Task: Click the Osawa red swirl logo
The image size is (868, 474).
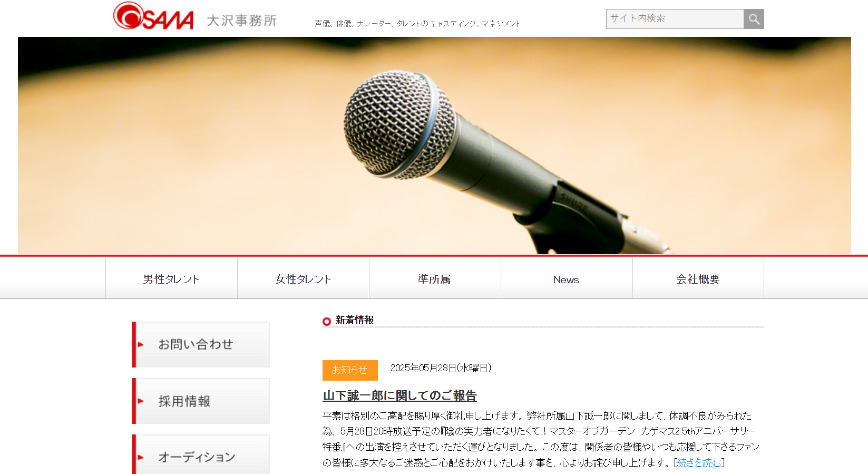Action: tap(153, 16)
